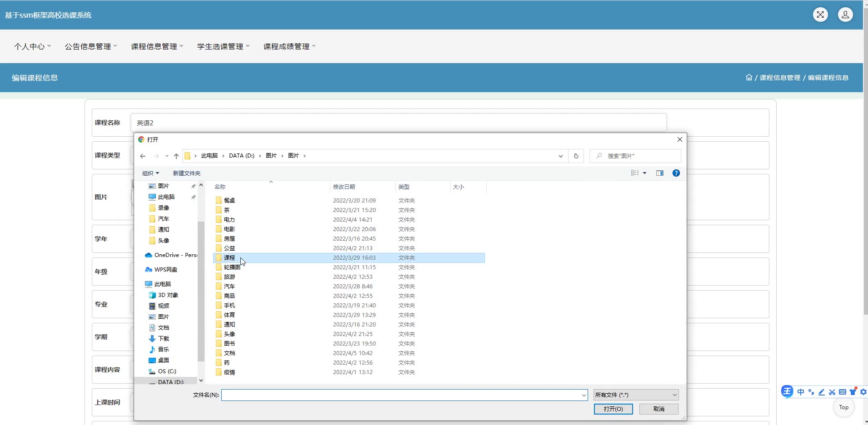Open the 课程信息管理 menu
This screenshot has height=425, width=868.
(157, 46)
